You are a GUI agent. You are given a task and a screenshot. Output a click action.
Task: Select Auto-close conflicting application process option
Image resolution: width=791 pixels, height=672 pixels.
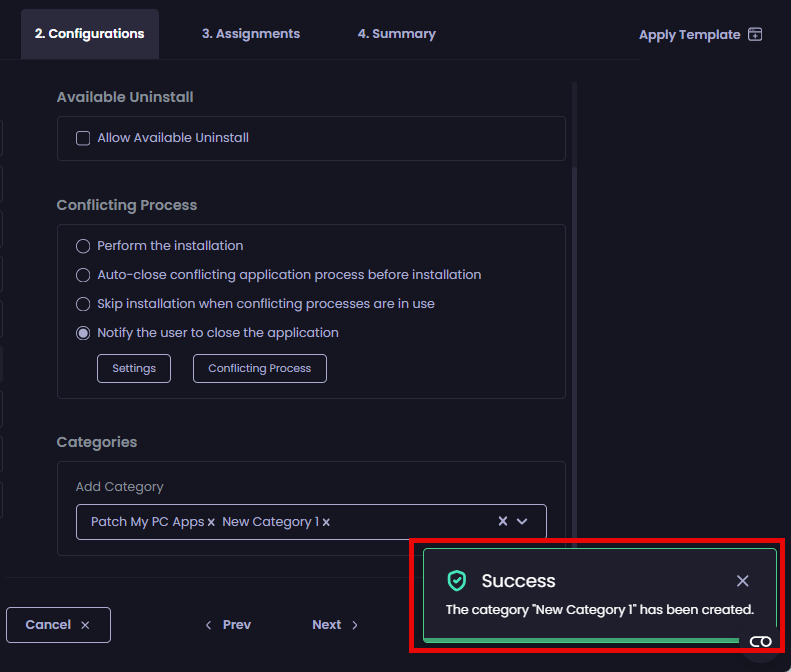[84, 275]
